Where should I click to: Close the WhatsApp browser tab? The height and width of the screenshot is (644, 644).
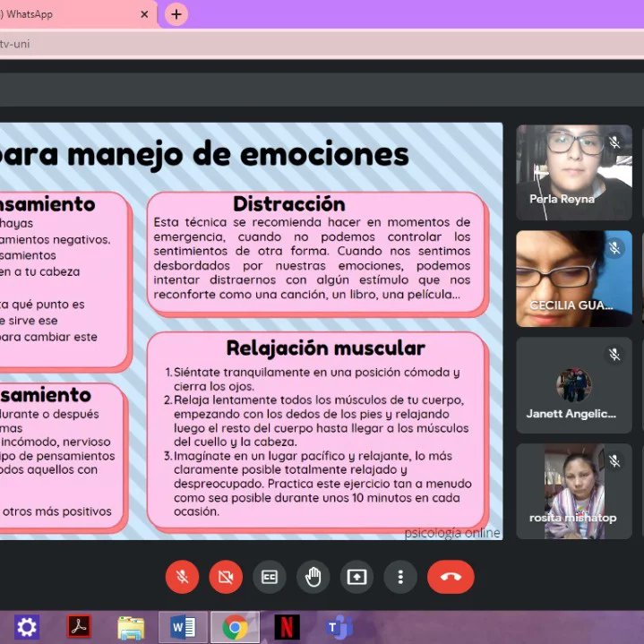pyautogui.click(x=144, y=14)
